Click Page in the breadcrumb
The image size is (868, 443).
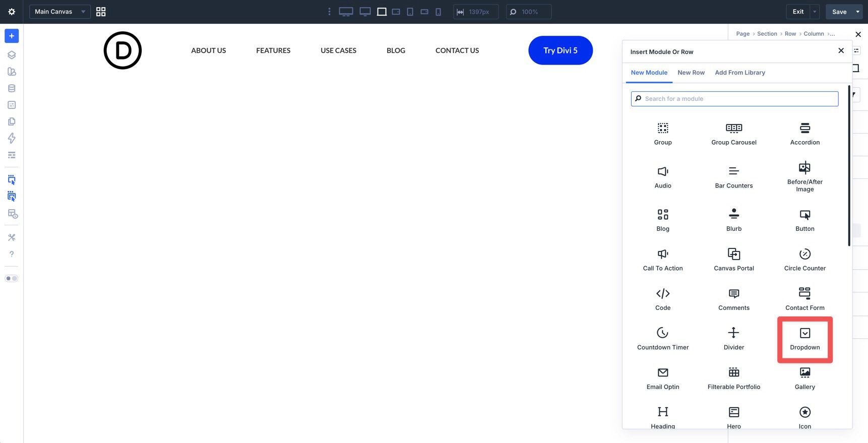pos(742,34)
